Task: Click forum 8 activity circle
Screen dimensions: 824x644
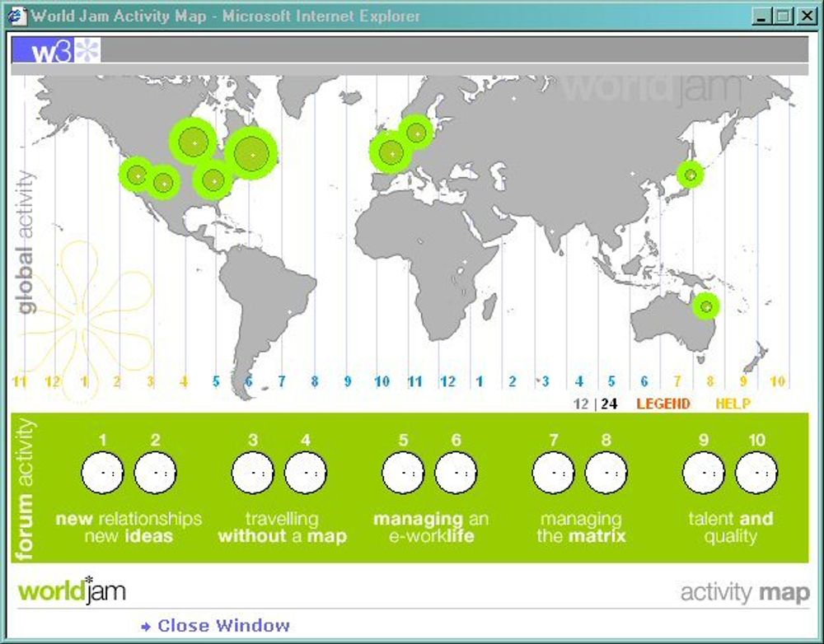Action: pyautogui.click(x=606, y=473)
